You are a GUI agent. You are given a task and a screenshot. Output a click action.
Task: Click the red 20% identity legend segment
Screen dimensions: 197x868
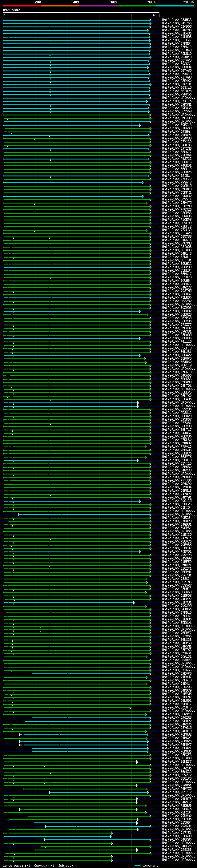point(22,6)
